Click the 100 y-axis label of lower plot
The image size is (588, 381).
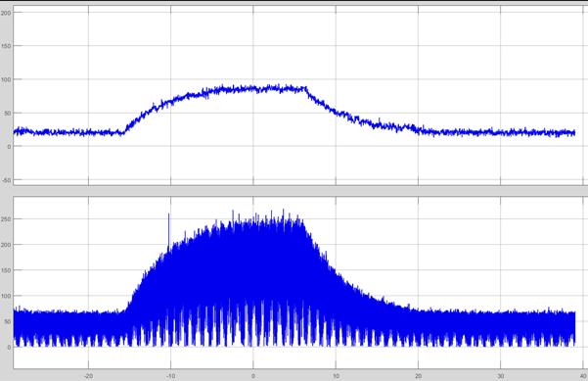7,296
